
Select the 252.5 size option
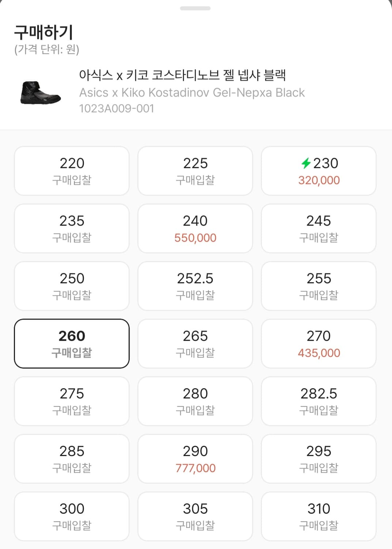[195, 286]
